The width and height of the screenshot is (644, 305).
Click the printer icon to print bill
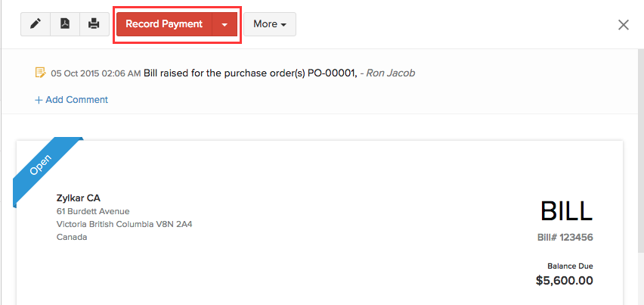[x=94, y=24]
